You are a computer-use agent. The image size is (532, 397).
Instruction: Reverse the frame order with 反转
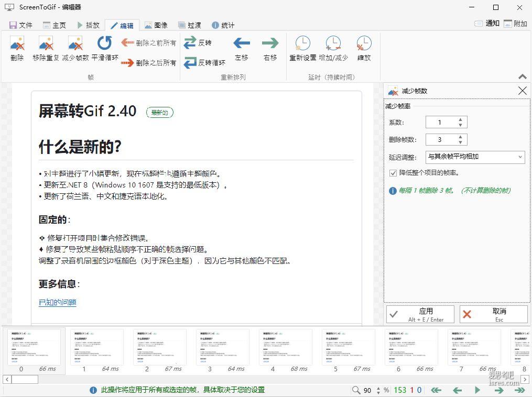(198, 43)
